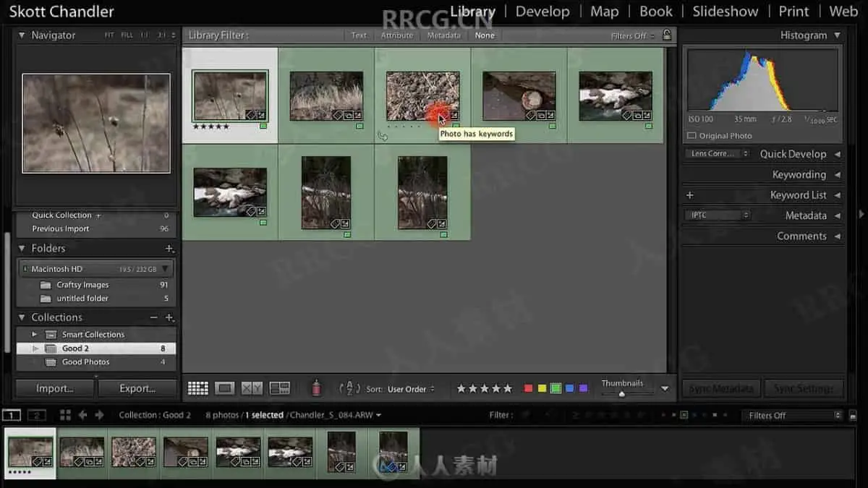Open the Filters Off dropdown in filmstrip bar
Viewport: 868px width, 488px height.
click(792, 415)
